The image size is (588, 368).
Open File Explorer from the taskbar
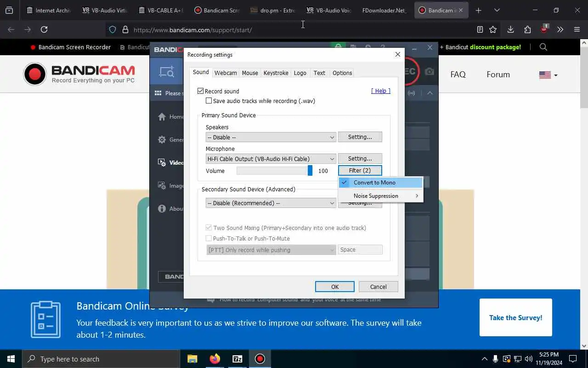192,359
